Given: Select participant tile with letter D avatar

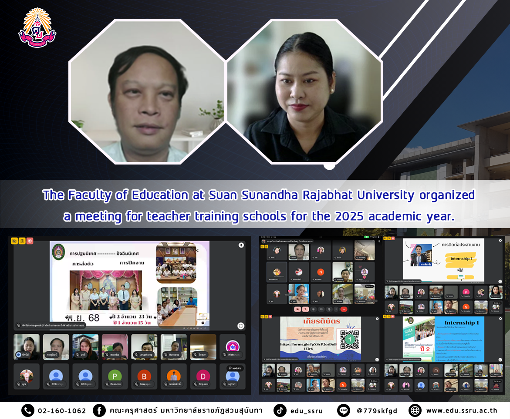Looking at the screenshot, I should (203, 376).
